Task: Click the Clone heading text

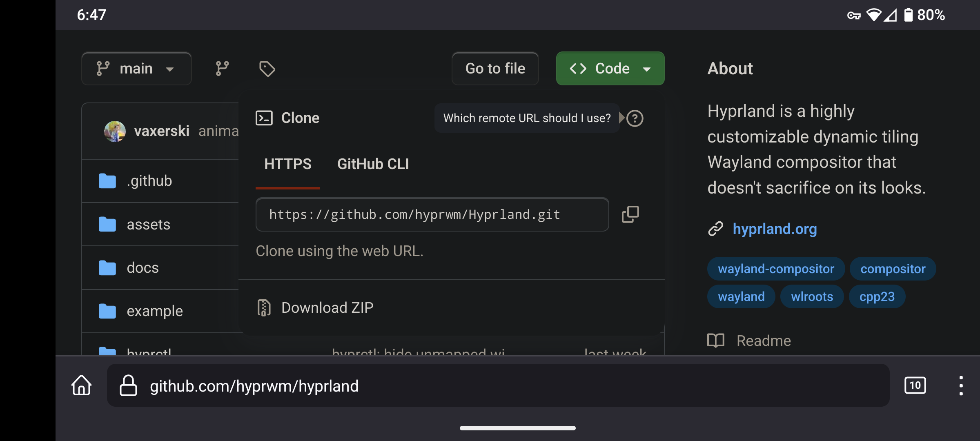Action: (x=300, y=118)
